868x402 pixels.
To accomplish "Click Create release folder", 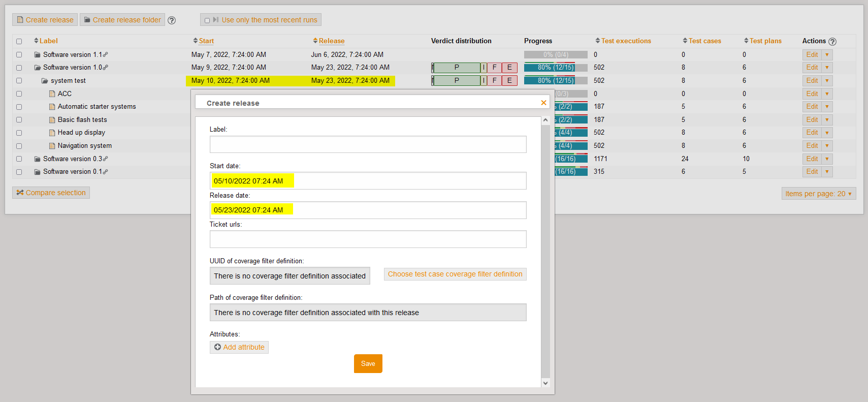I will point(122,20).
